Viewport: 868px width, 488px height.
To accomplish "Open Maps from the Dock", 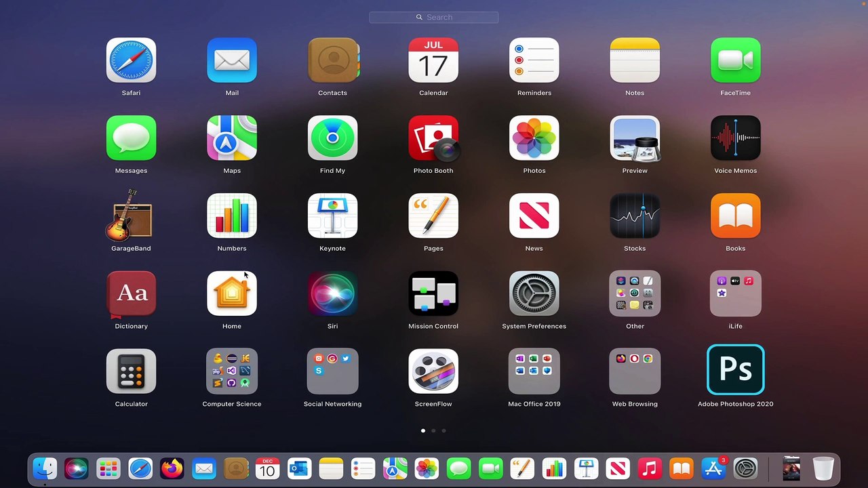I will 395,468.
